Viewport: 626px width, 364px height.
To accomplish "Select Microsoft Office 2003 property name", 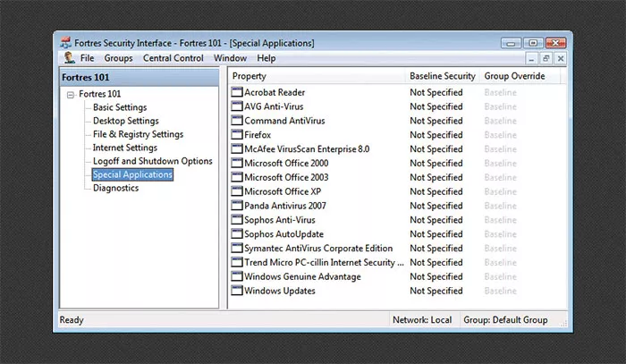I will click(x=286, y=177).
